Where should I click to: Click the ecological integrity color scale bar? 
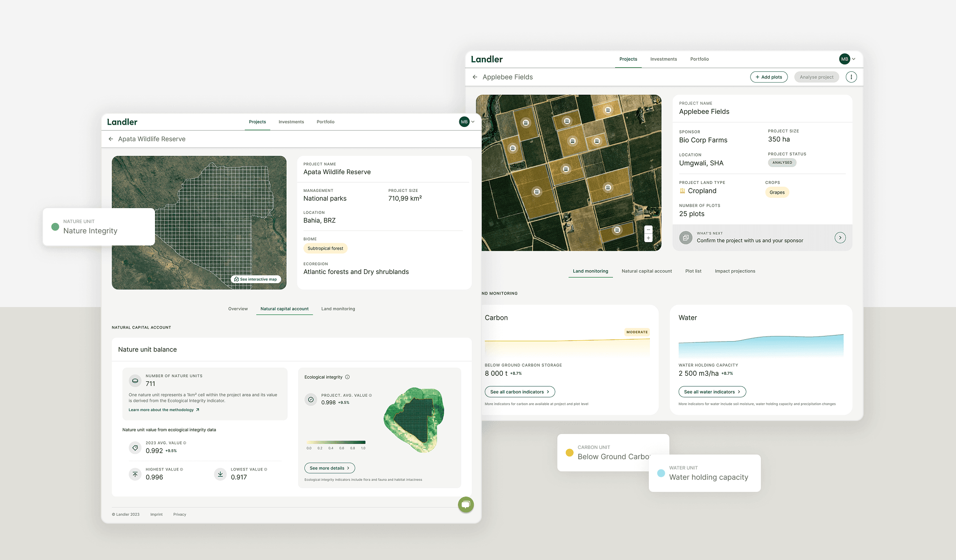coord(336,442)
